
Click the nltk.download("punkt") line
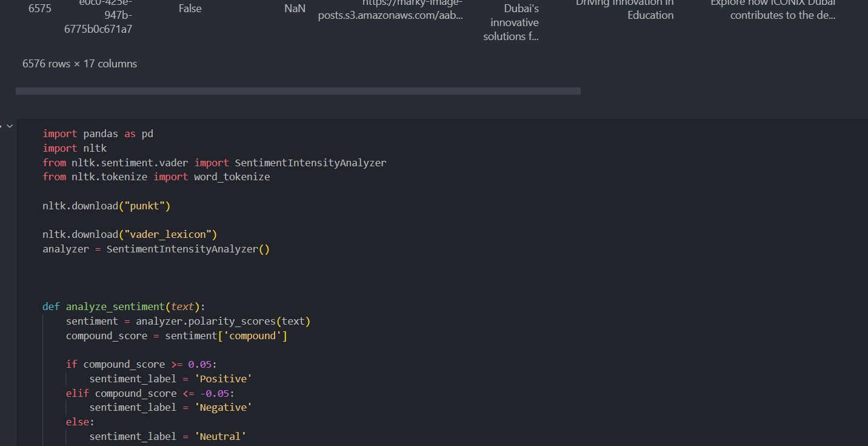tap(107, 206)
